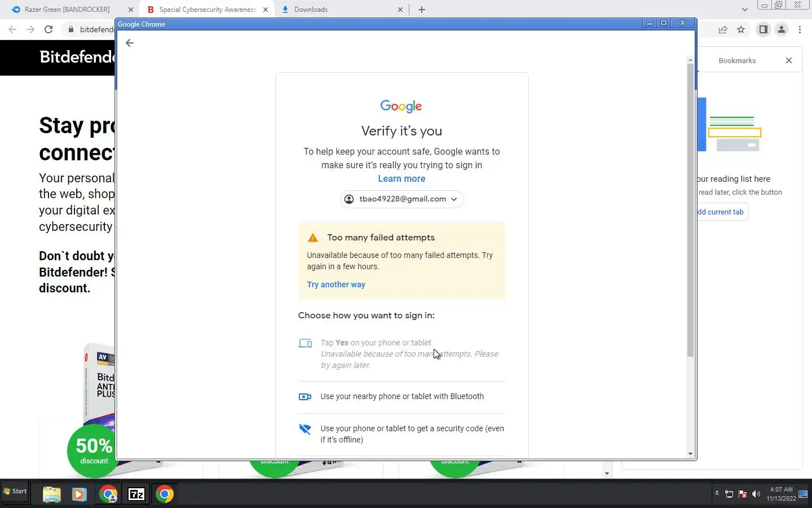Click the network tray icon

[x=729, y=494]
